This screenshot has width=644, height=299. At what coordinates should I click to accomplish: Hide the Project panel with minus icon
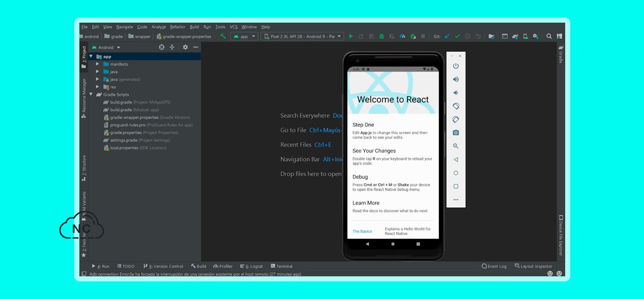(x=196, y=47)
